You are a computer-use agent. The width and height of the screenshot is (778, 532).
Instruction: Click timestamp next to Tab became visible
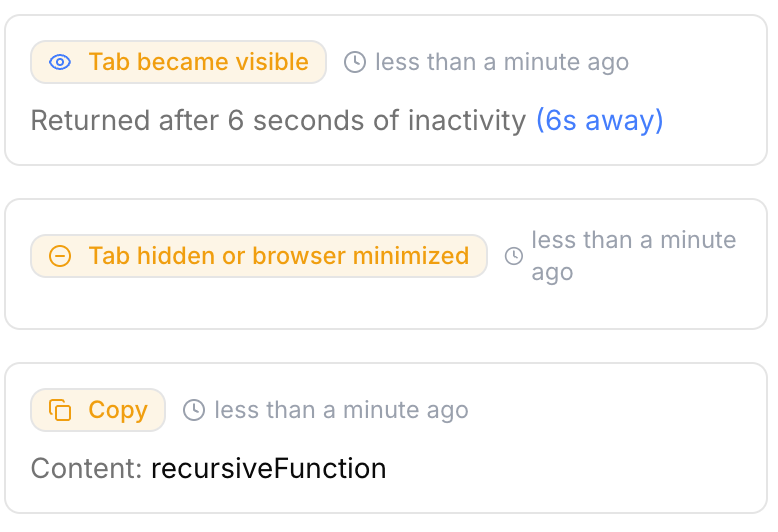click(x=501, y=62)
